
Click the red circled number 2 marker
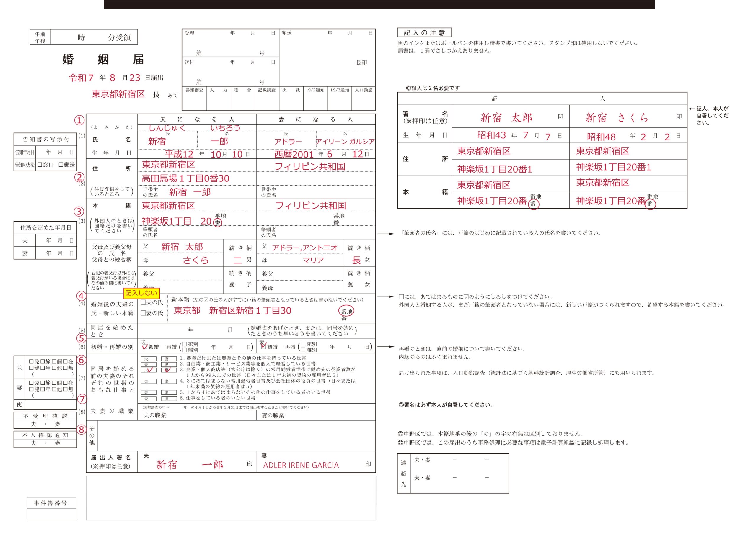[x=79, y=177]
